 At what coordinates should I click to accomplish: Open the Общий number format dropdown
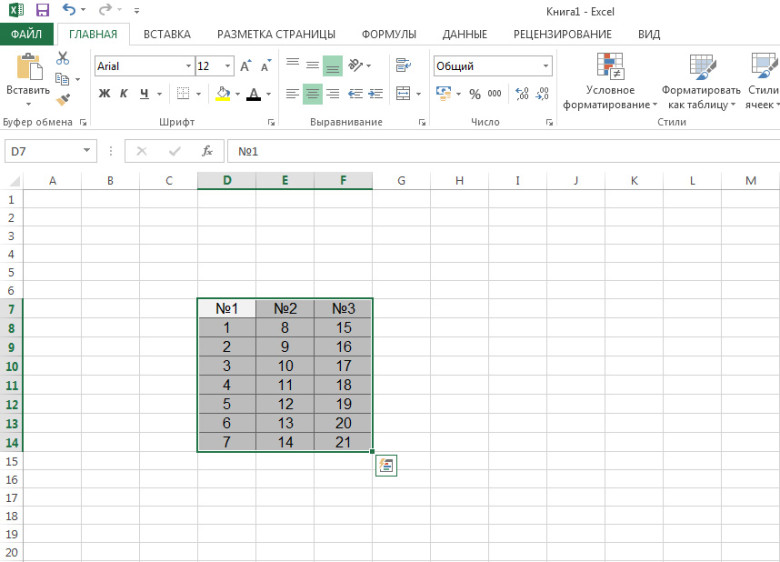tap(545, 66)
